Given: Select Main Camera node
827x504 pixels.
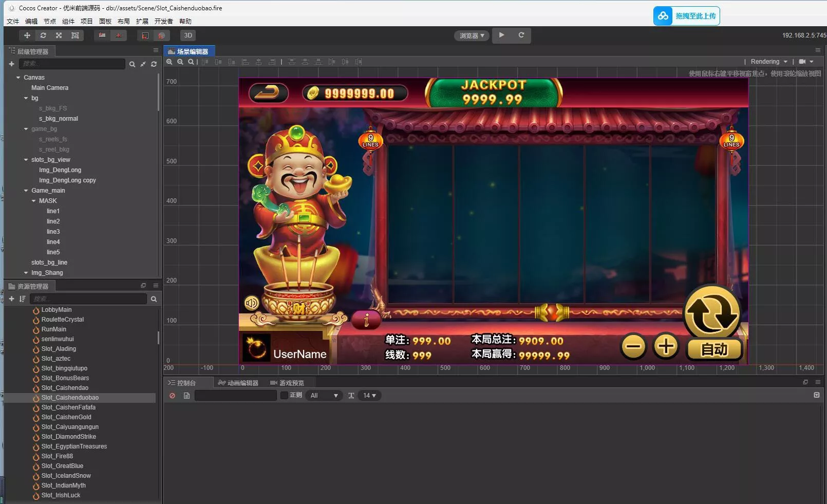Looking at the screenshot, I should 50,88.
